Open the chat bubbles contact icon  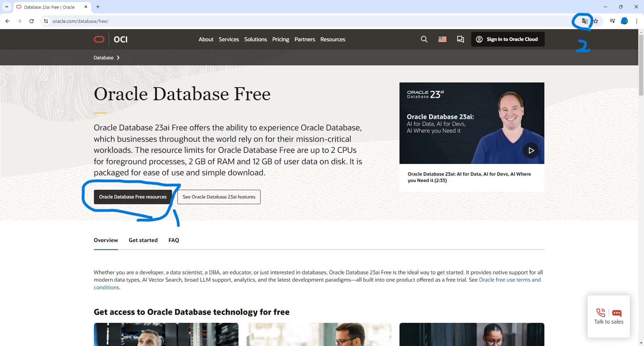(461, 39)
